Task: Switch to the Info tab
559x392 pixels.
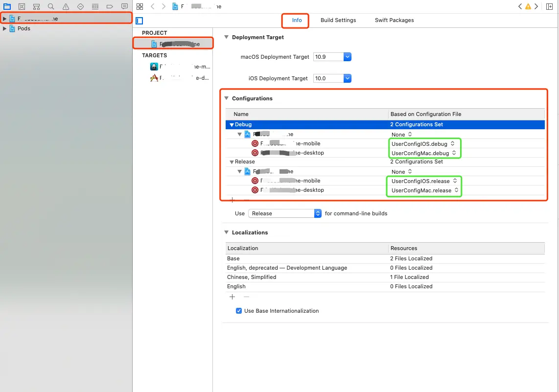Action: click(x=297, y=21)
